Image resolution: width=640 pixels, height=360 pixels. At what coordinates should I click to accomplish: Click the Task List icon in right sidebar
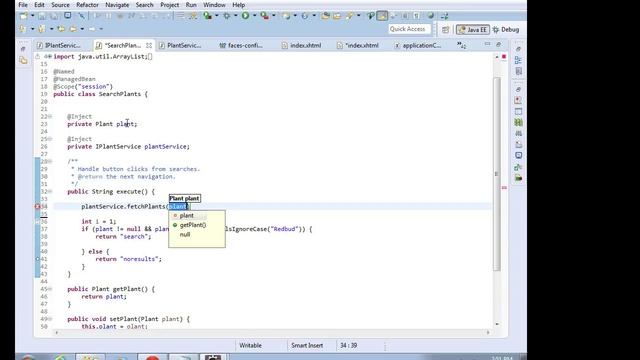coord(518,71)
